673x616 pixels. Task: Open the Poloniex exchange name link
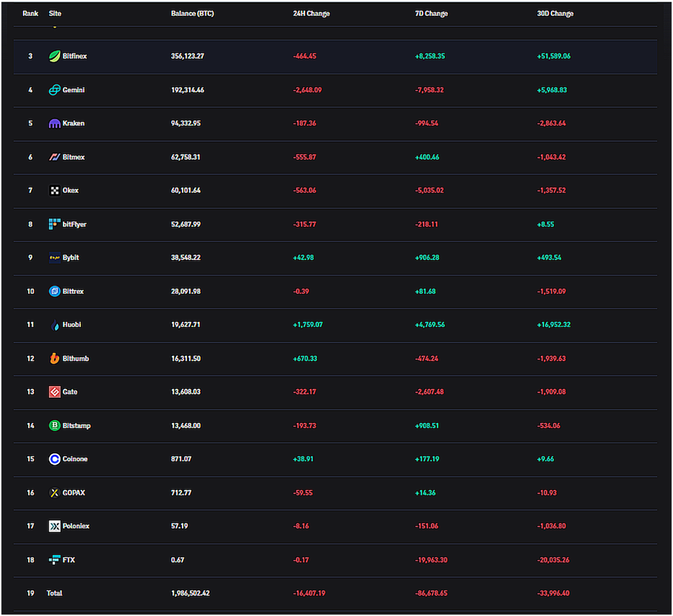(75, 526)
